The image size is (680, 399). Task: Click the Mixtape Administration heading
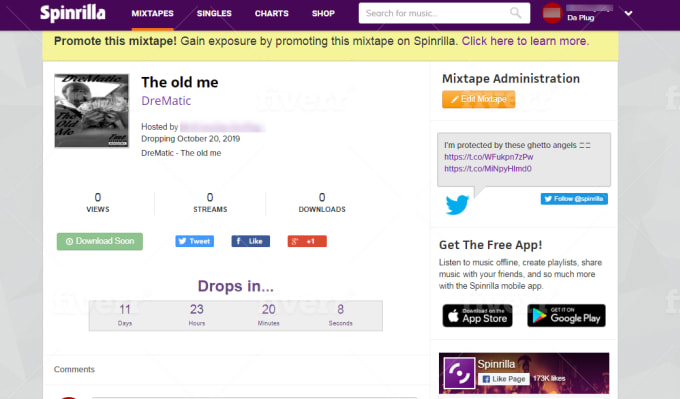[x=511, y=78]
